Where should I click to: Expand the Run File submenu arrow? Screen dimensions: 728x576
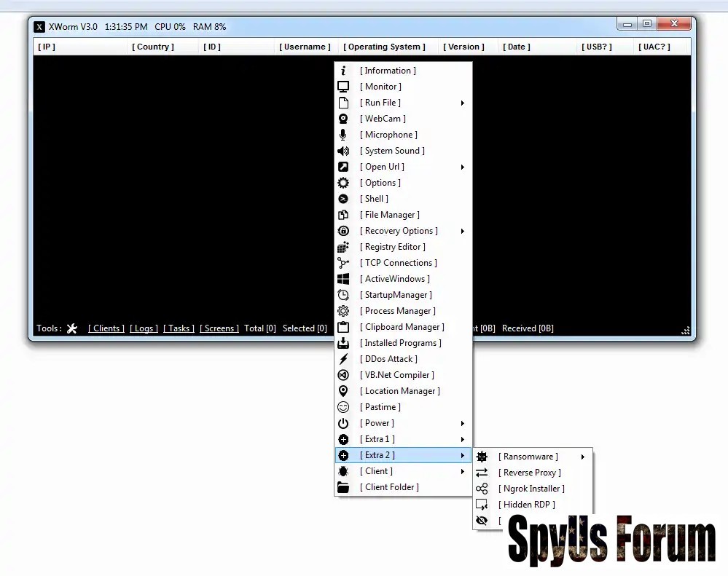pyautogui.click(x=462, y=103)
